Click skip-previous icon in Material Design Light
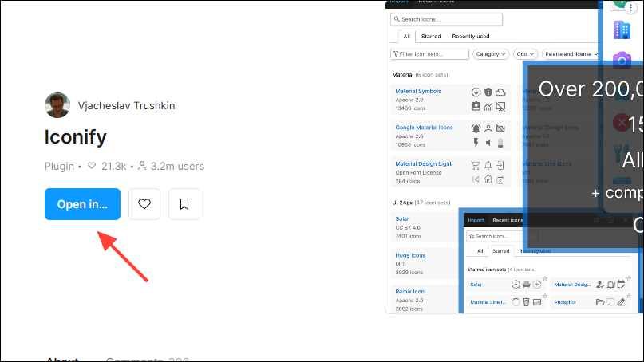Image resolution: width=644 pixels, height=362 pixels. pos(476,179)
